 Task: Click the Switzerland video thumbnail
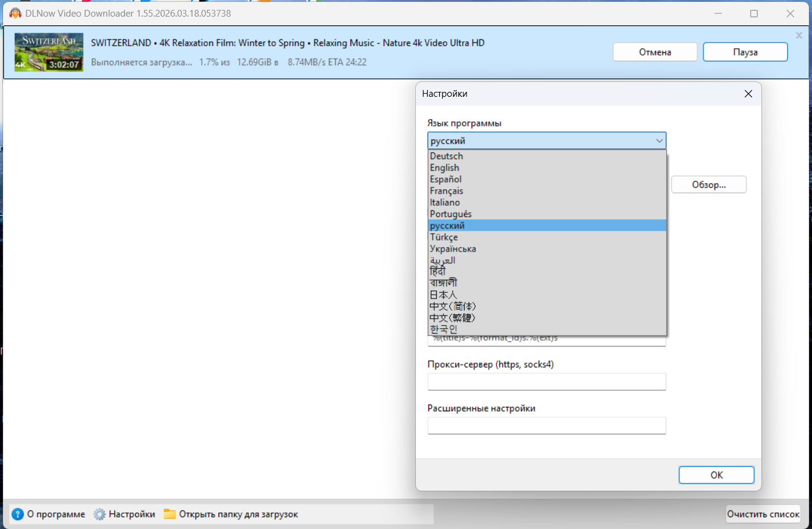click(49, 52)
